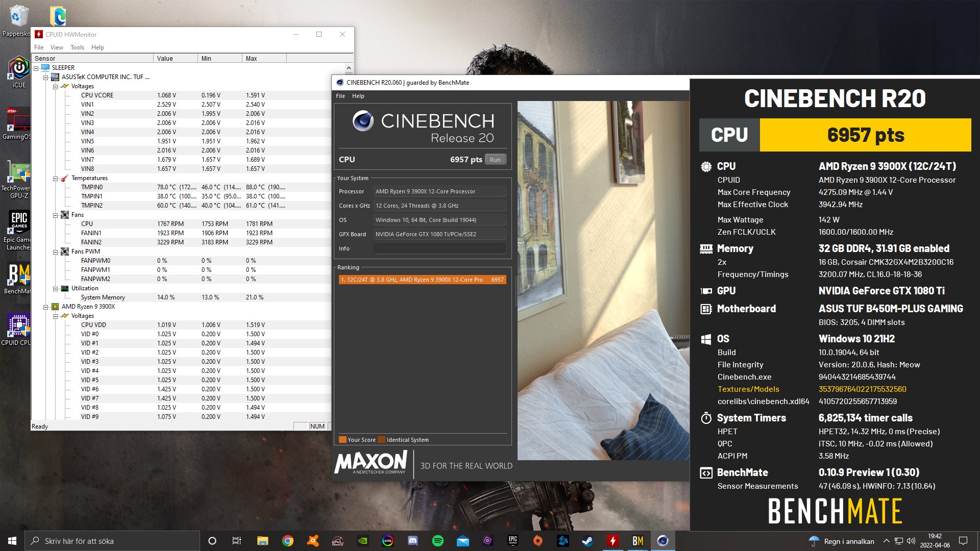Screen dimensions: 980x551
Task: Open NVIDIA app in the taskbar
Action: pyautogui.click(x=363, y=541)
